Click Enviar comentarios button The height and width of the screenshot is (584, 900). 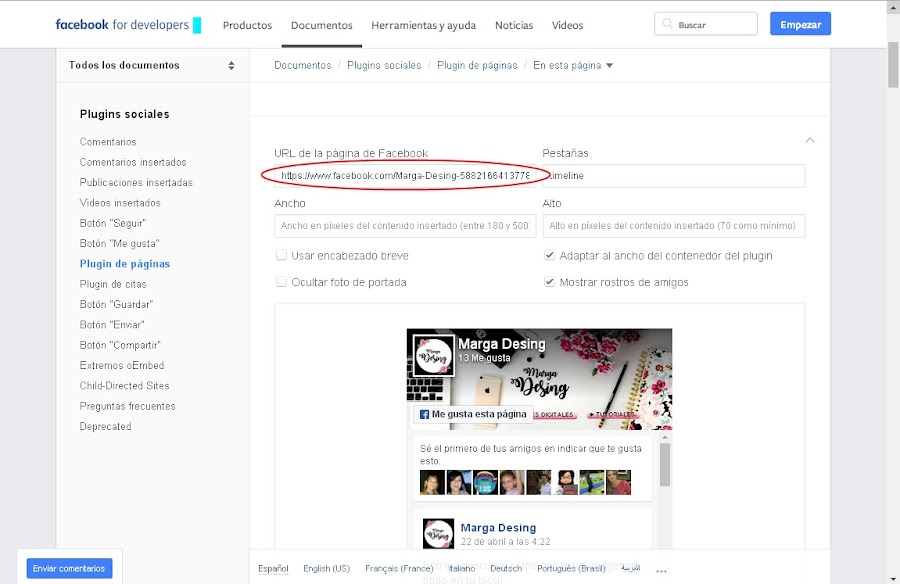69,568
